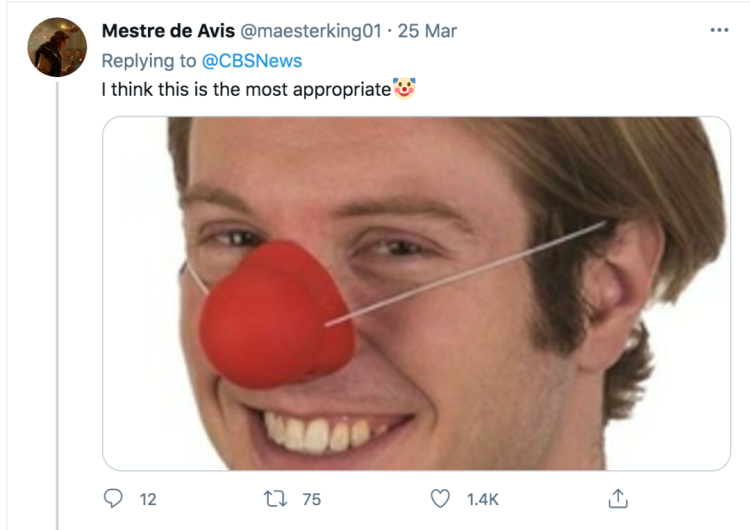Click the reply speech bubble icon
Image resolution: width=750 pixels, height=530 pixels.
[x=112, y=498]
